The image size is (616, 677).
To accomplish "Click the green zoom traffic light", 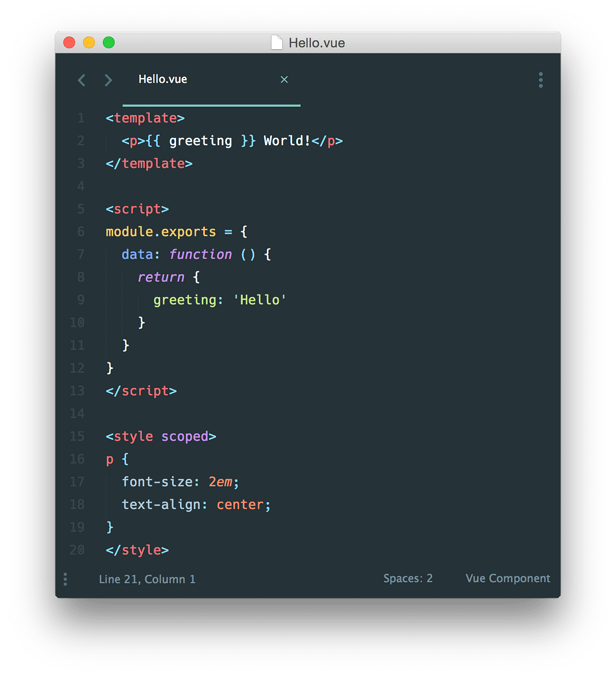I will pyautogui.click(x=109, y=43).
